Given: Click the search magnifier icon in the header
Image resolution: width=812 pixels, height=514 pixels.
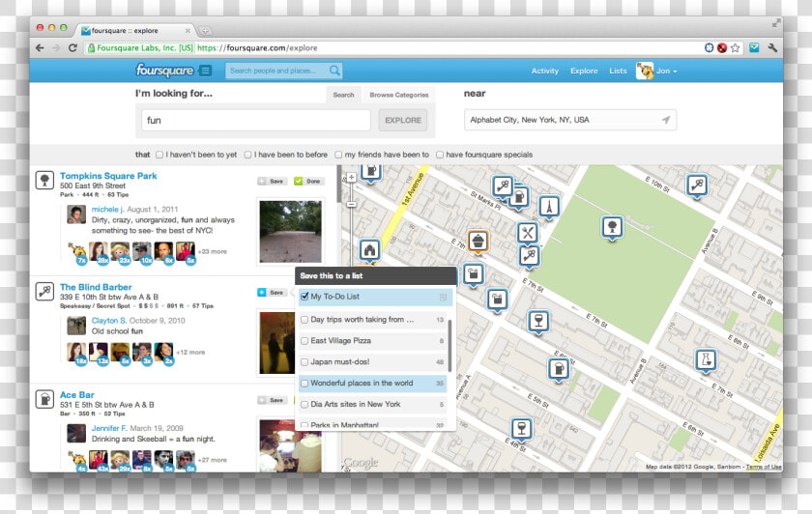Looking at the screenshot, I should click(x=335, y=71).
